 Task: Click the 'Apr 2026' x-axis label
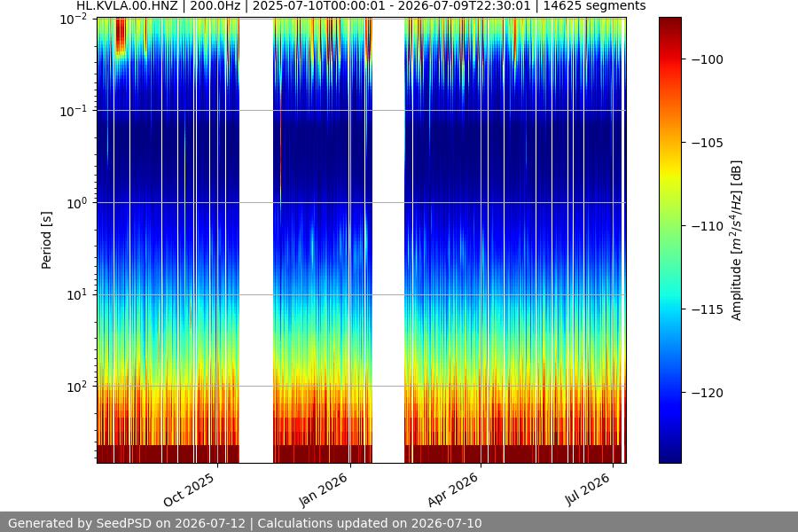click(x=453, y=489)
